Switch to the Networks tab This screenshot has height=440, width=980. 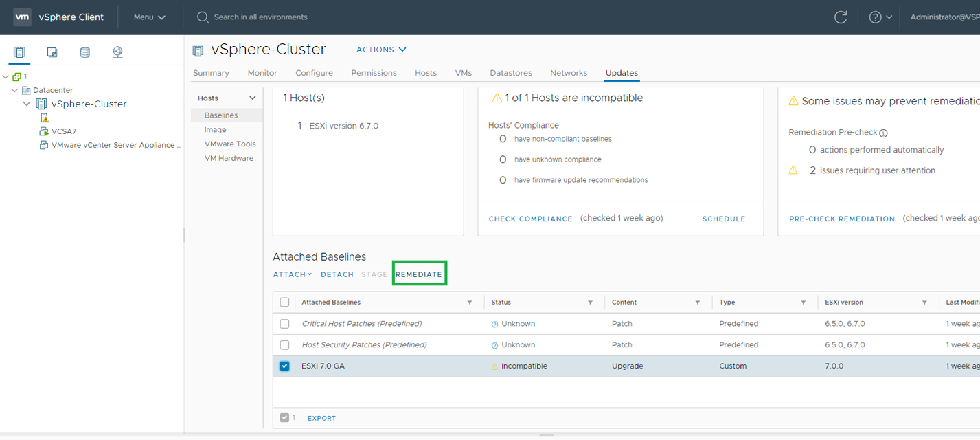pyautogui.click(x=569, y=73)
